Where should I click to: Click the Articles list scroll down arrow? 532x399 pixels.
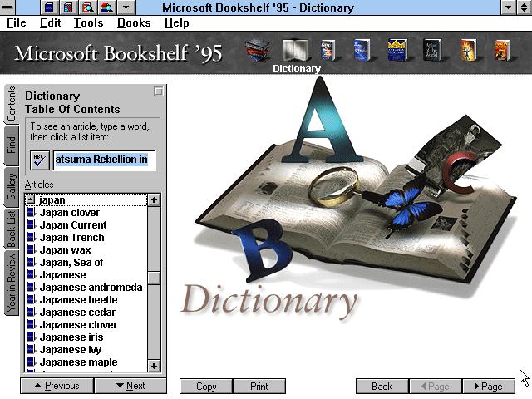pos(154,366)
